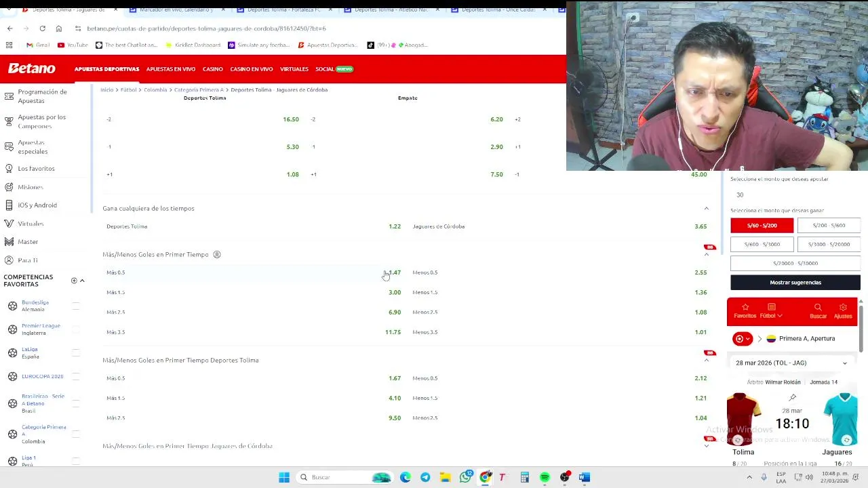Open Apuestas en Vivo menu
The height and width of the screenshot is (488, 868).
171,69
